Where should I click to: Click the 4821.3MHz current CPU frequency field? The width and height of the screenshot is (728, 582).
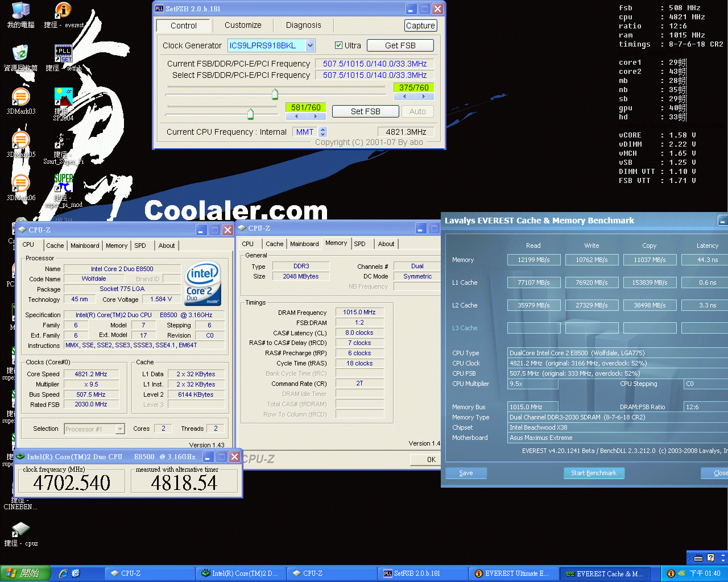pyautogui.click(x=406, y=132)
